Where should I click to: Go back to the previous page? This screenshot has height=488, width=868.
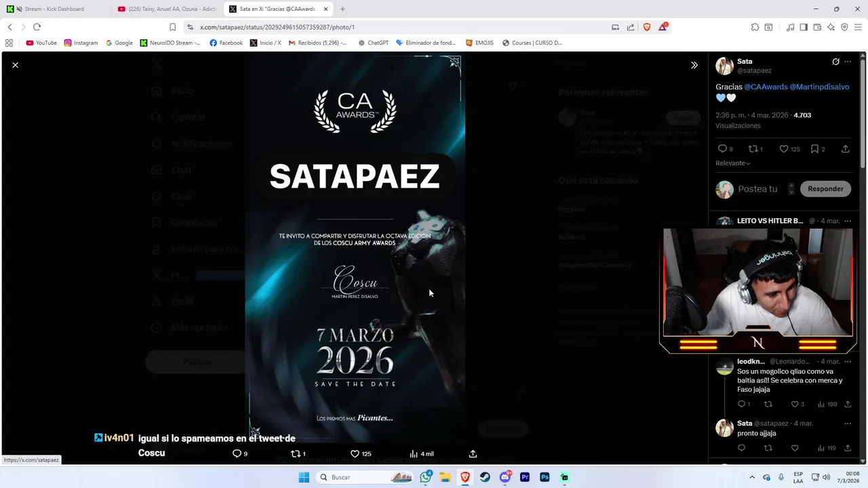click(10, 27)
